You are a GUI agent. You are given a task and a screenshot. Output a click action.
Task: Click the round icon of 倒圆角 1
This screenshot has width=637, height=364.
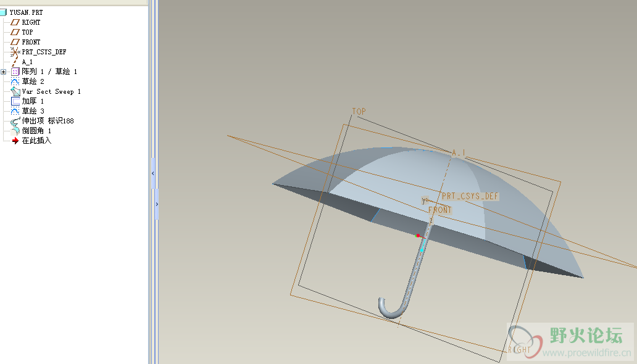[15, 131]
